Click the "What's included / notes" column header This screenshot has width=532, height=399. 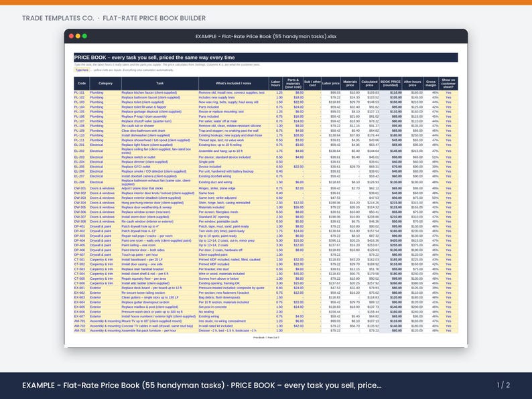233,84
